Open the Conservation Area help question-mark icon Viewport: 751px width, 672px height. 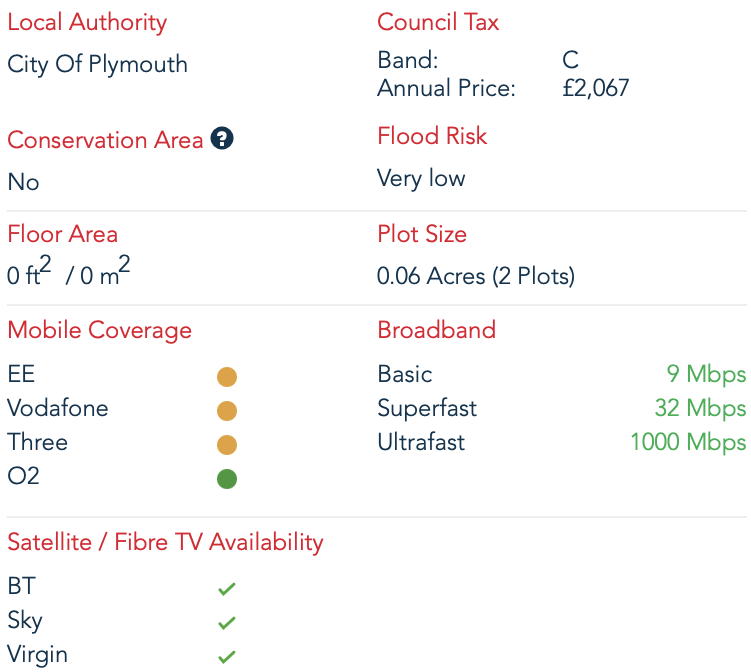tap(222, 138)
